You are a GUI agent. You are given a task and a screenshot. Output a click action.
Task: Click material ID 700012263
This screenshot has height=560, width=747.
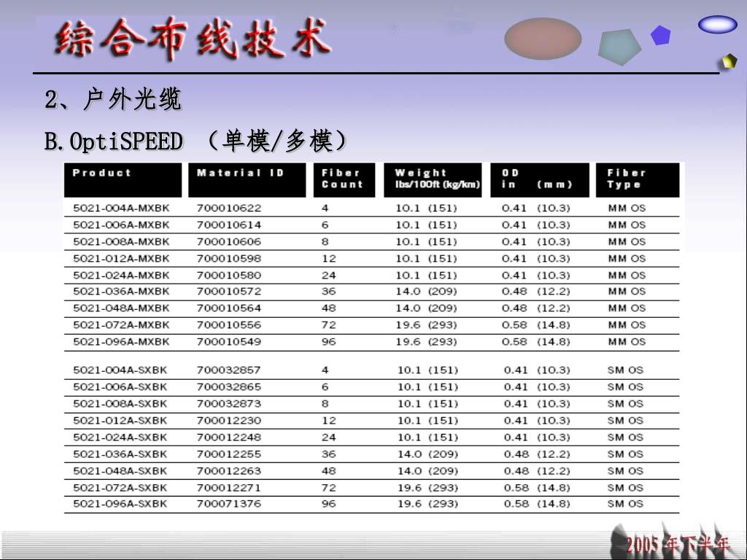point(229,471)
